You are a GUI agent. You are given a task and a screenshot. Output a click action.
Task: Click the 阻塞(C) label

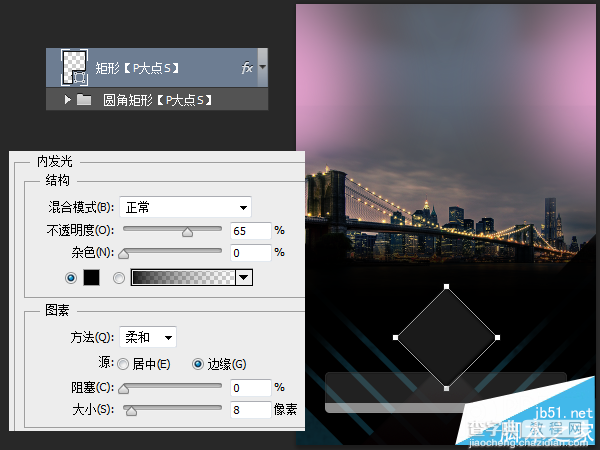[x=93, y=388]
